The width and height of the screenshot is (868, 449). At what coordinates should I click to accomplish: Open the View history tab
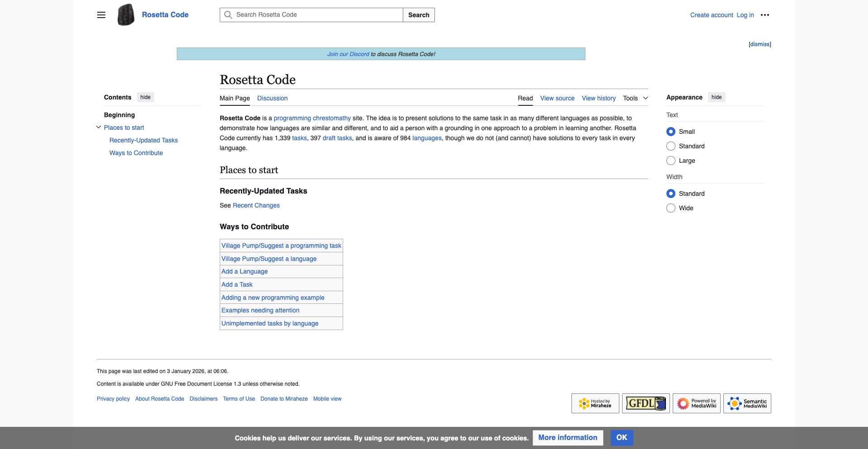(599, 98)
